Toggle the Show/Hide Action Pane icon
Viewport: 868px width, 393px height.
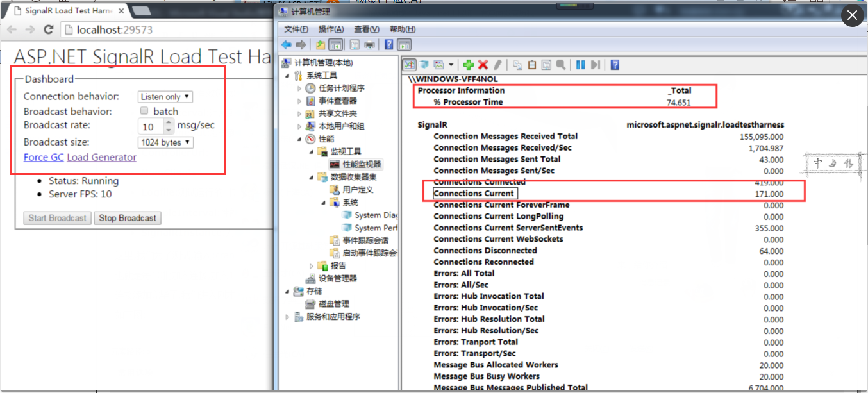(404, 45)
